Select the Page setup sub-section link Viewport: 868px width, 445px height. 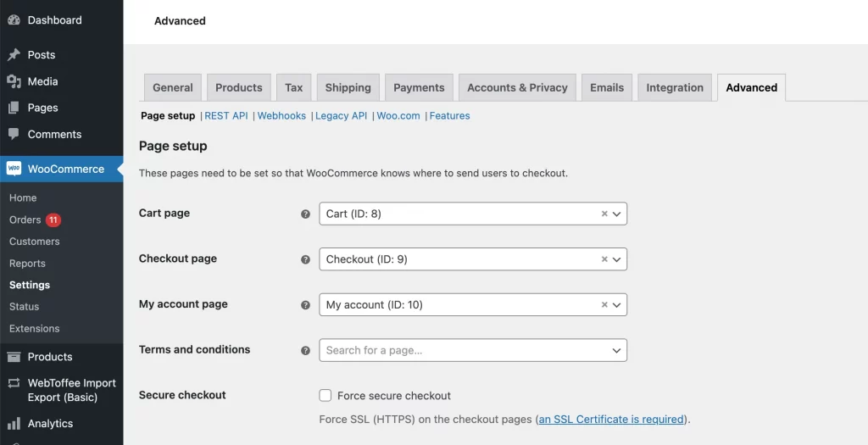(168, 115)
